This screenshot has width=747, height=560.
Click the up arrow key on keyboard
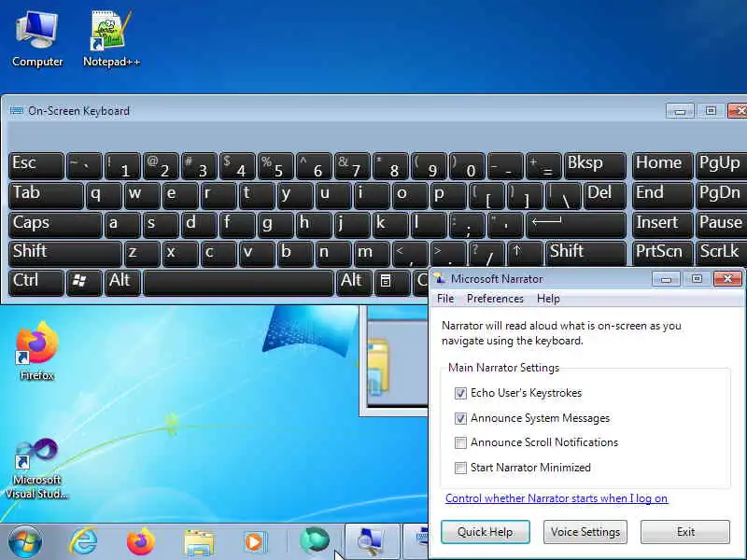[525, 253]
